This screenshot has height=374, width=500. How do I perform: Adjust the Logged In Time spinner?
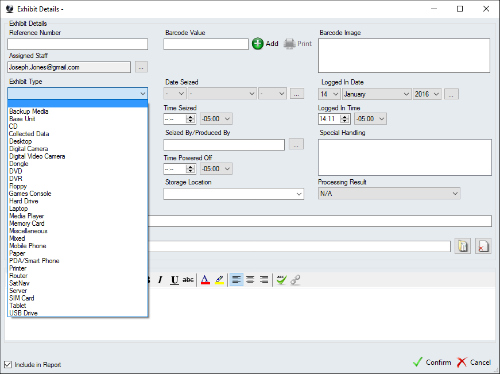coord(345,119)
